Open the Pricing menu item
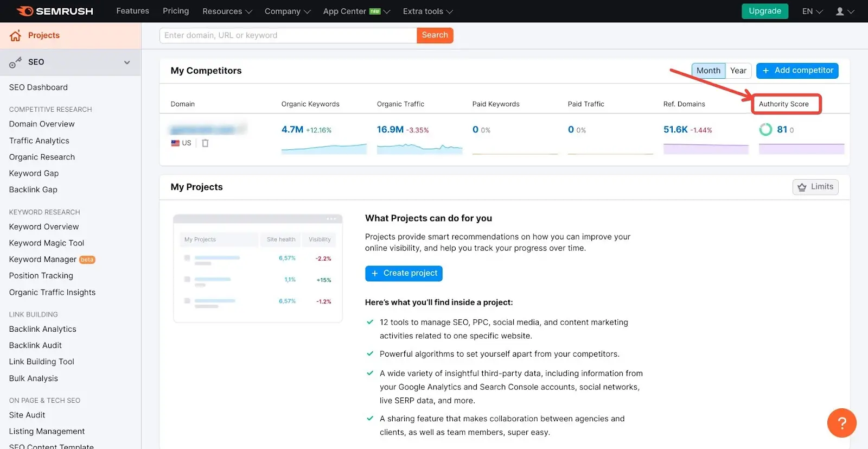 [176, 11]
